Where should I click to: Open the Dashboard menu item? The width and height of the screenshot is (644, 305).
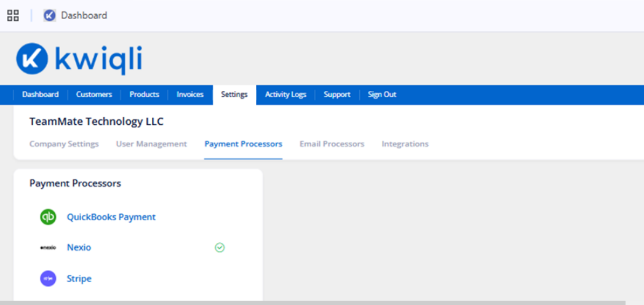(x=40, y=95)
